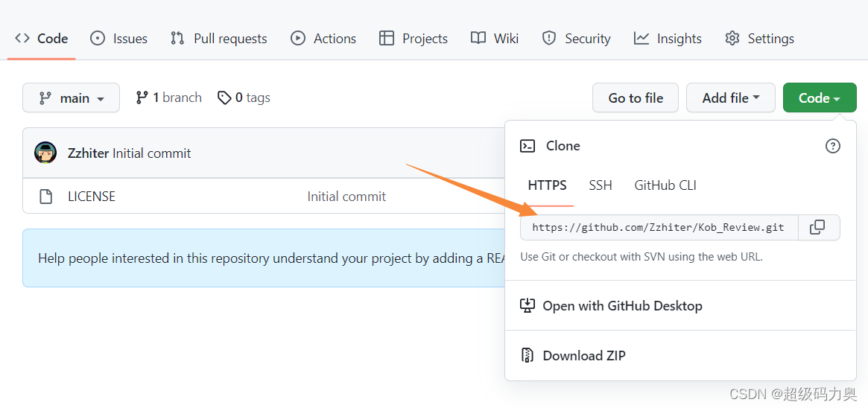Click the tag icon beside 0 tags

(224, 98)
